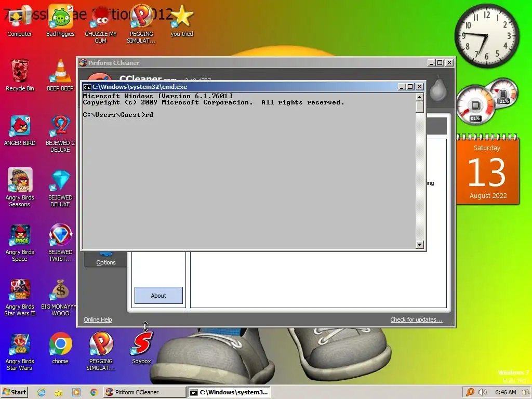Open Internet Explorer from the taskbar

click(x=42, y=392)
